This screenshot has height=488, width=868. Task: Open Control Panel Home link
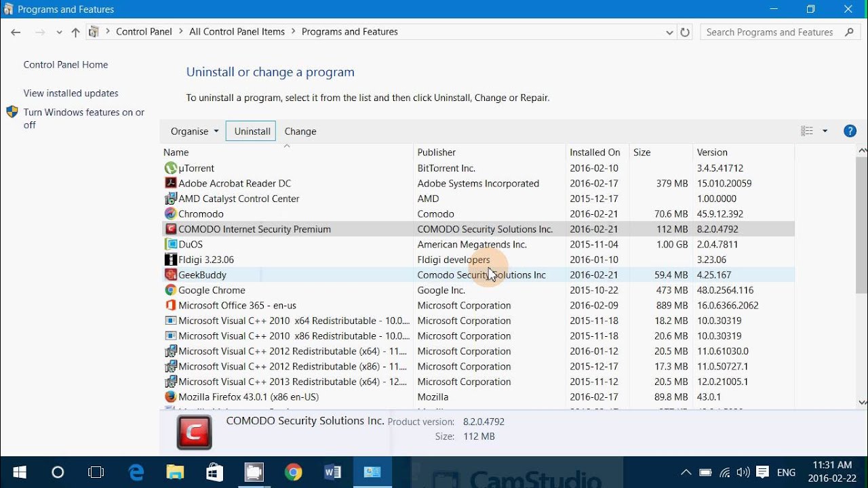[66, 65]
